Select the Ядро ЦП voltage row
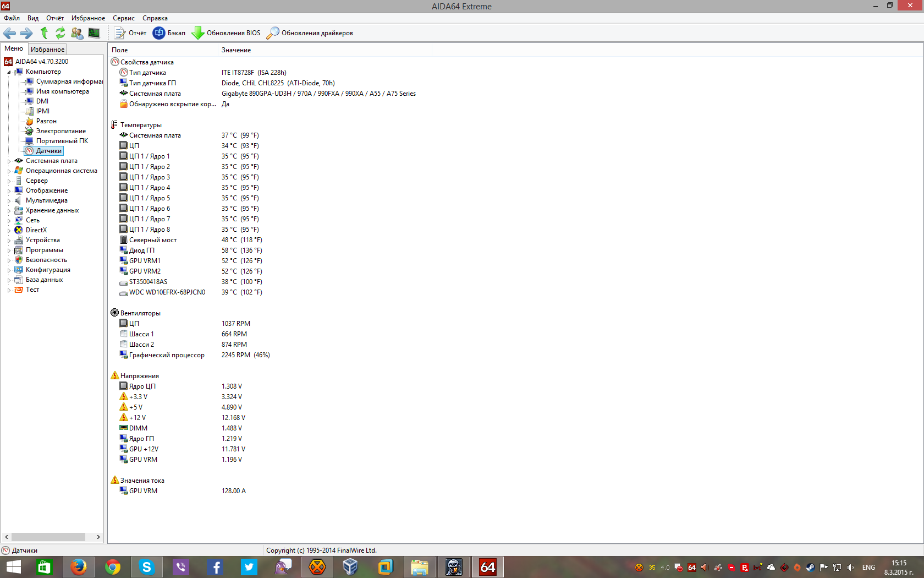This screenshot has height=578, width=924. (182, 386)
